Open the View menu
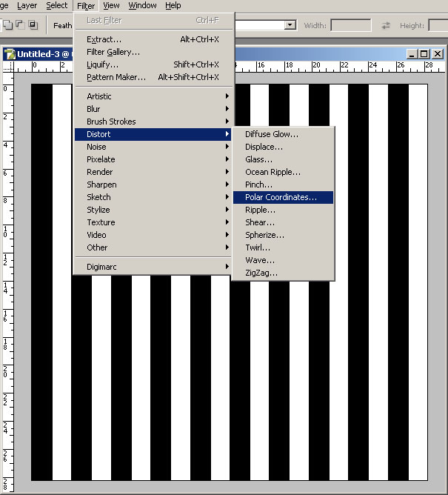448x495 pixels. (x=111, y=5)
